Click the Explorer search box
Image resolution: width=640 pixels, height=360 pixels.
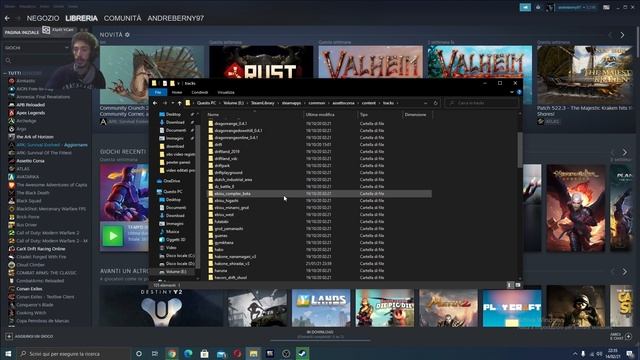(x=482, y=103)
